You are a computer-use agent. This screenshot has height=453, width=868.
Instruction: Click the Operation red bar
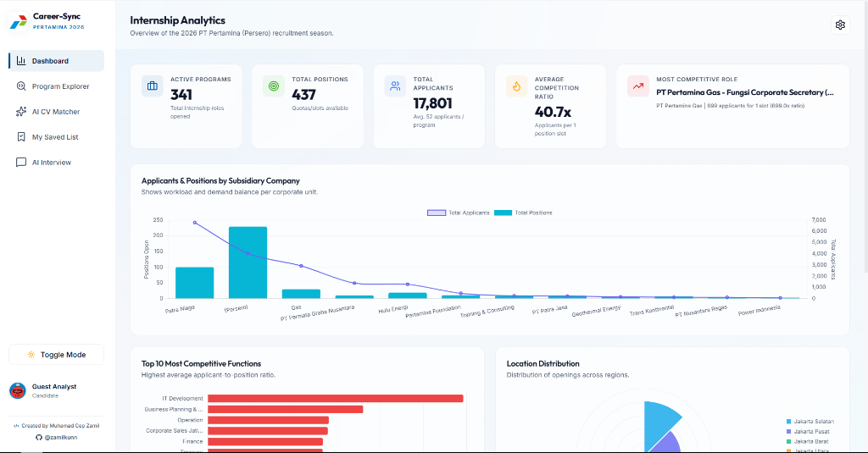[268, 420]
